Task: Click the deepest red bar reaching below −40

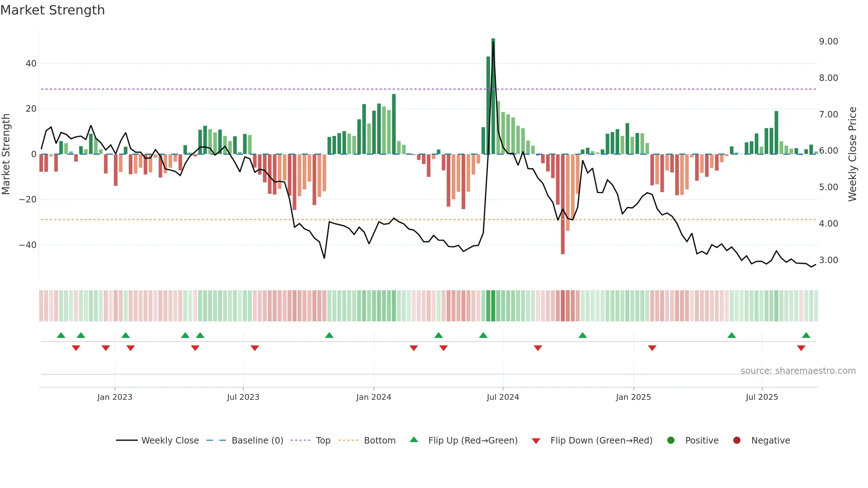Action: point(563,204)
